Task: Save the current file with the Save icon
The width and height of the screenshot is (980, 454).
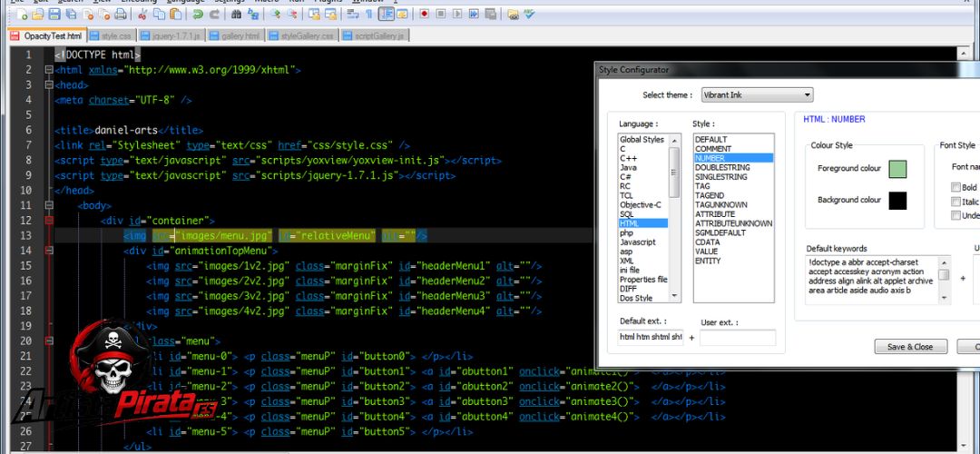Action: click(54, 14)
